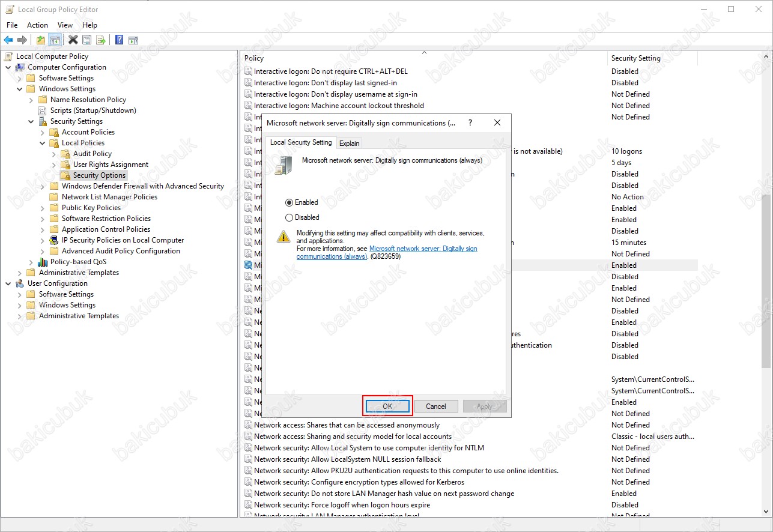Click the Up one level folder icon
Screen dimensions: 773x532
pos(40,40)
